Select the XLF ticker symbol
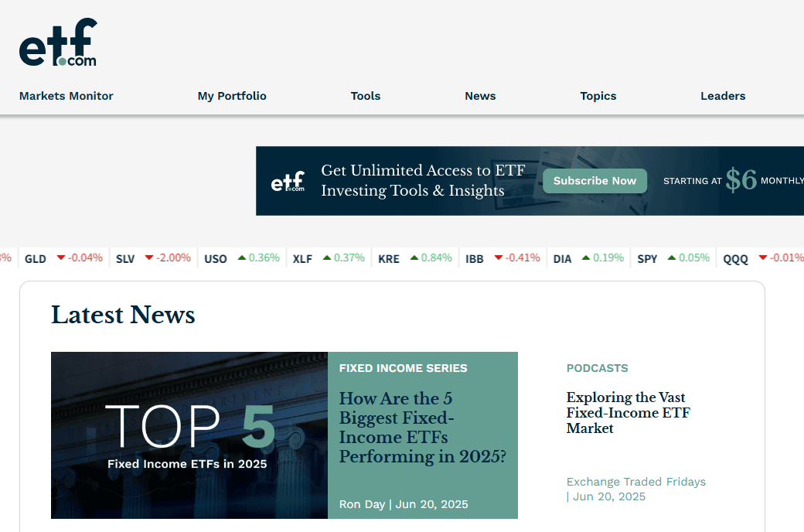This screenshot has height=532, width=804. tap(302, 259)
